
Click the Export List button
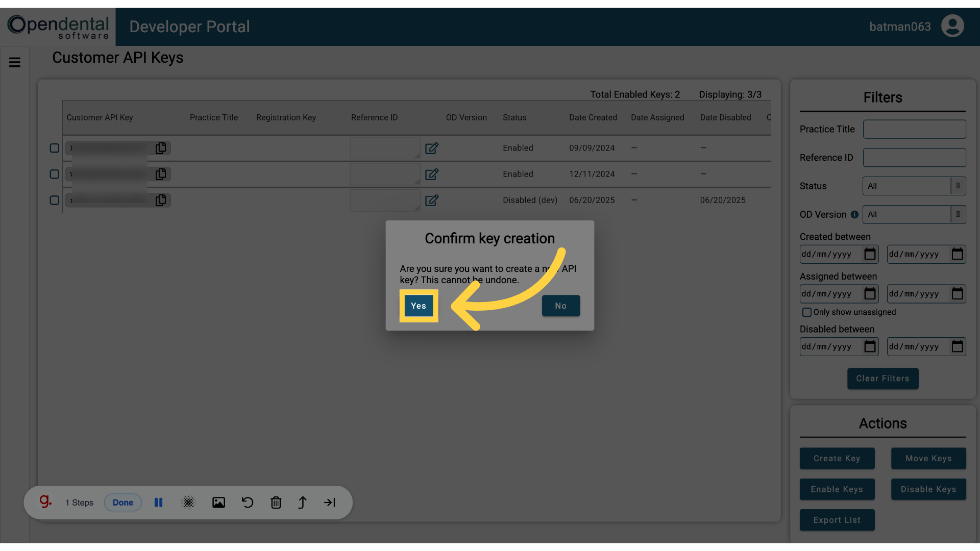point(837,520)
